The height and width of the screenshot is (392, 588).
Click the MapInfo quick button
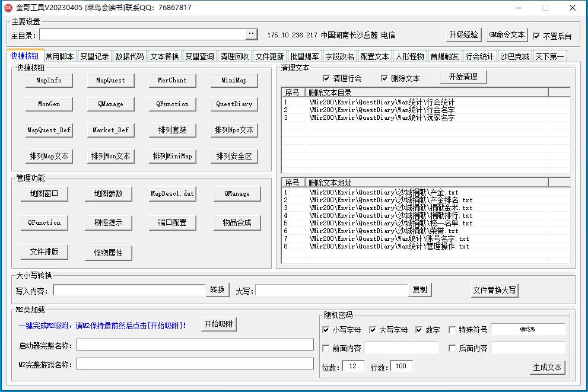(49, 81)
